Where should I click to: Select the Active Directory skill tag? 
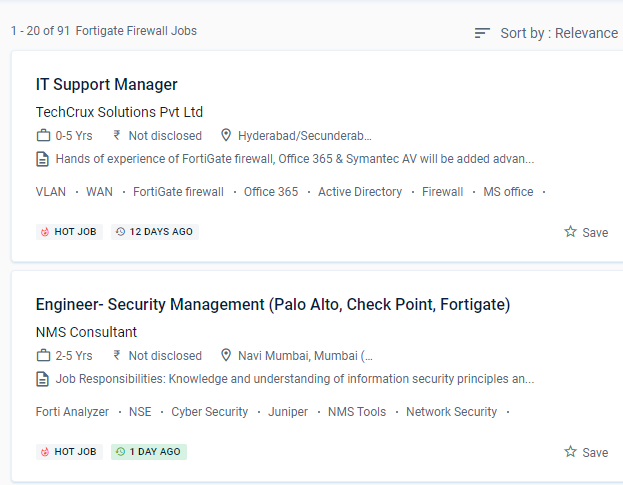tap(360, 192)
